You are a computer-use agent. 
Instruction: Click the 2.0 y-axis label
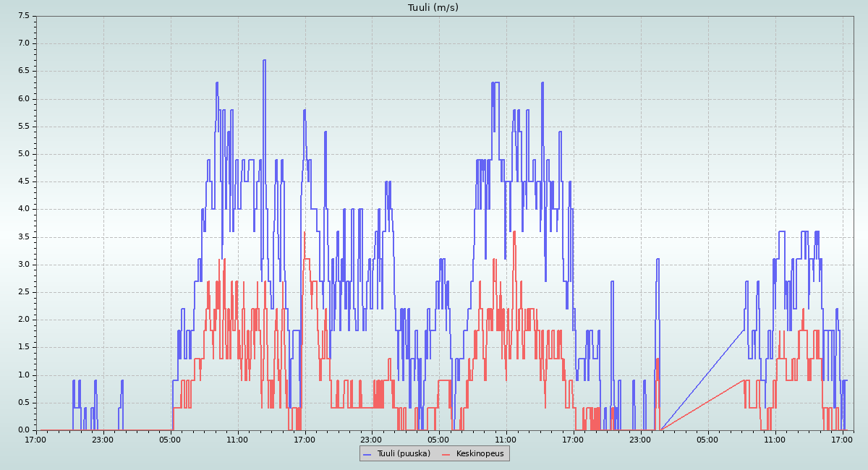click(23, 320)
